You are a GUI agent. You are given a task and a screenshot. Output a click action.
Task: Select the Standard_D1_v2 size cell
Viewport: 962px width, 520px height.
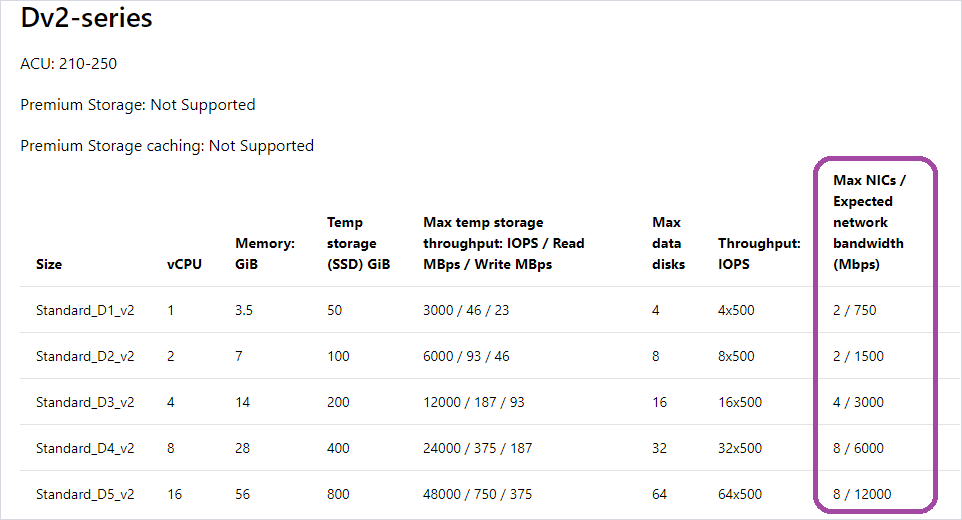(x=85, y=310)
